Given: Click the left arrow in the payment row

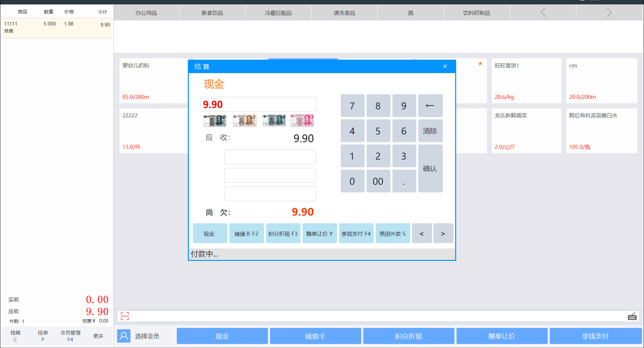Looking at the screenshot, I should point(422,233).
